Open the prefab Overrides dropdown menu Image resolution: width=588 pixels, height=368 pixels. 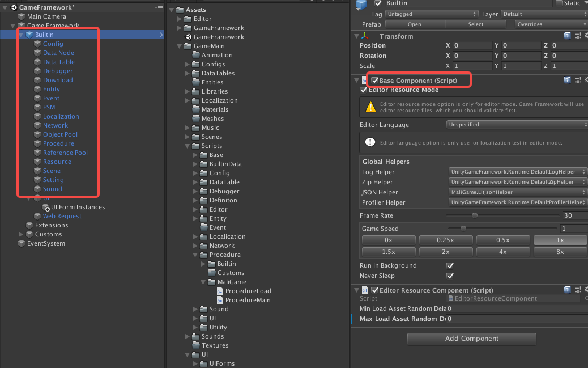click(x=549, y=24)
